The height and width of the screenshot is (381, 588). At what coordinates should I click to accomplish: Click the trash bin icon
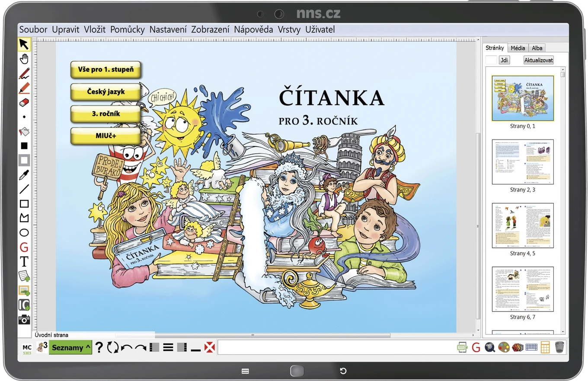(559, 347)
